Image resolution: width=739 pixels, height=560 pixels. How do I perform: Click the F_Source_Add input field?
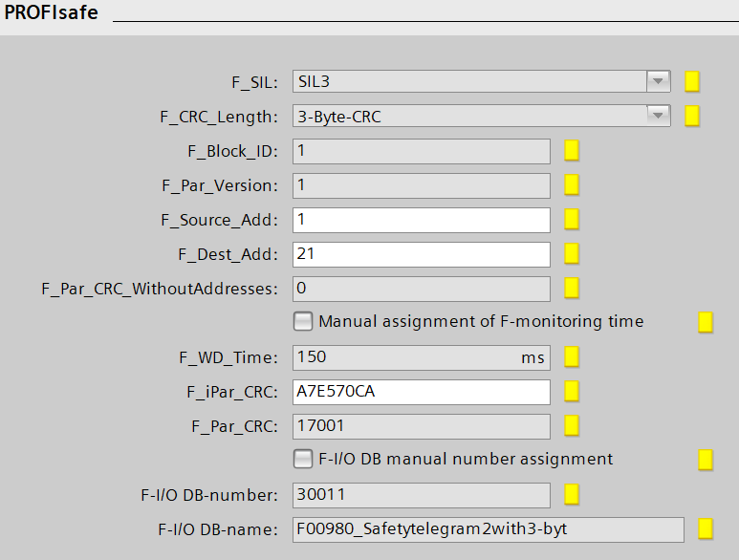421,220
